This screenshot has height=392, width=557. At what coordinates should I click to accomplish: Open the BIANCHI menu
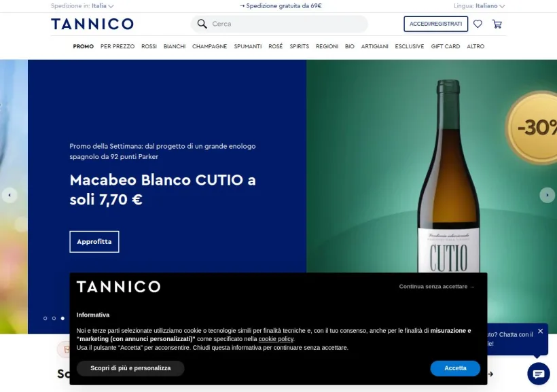175,46
